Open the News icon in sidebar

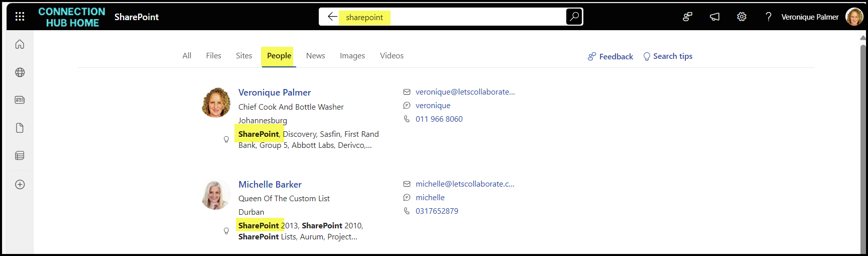tap(20, 100)
